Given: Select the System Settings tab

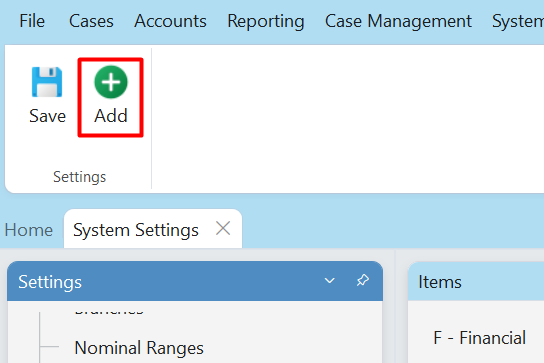Looking at the screenshot, I should (x=136, y=230).
